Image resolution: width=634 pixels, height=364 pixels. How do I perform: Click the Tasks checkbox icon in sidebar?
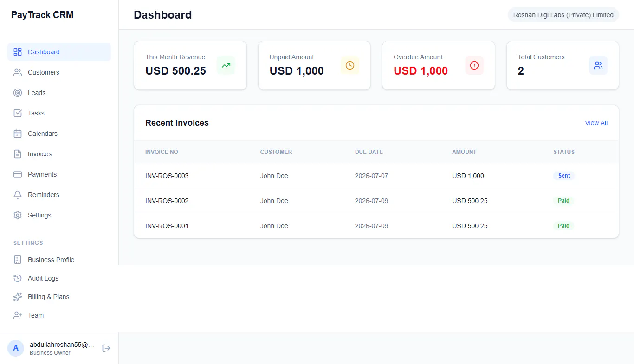point(18,113)
